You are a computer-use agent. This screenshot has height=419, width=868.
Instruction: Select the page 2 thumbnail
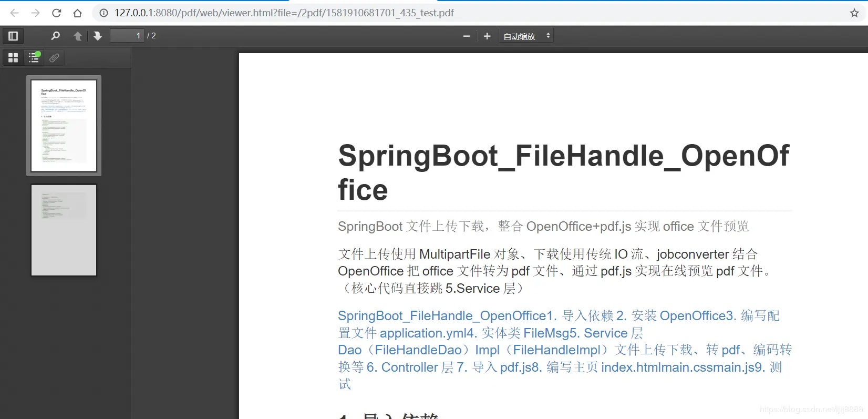pyautogui.click(x=64, y=230)
